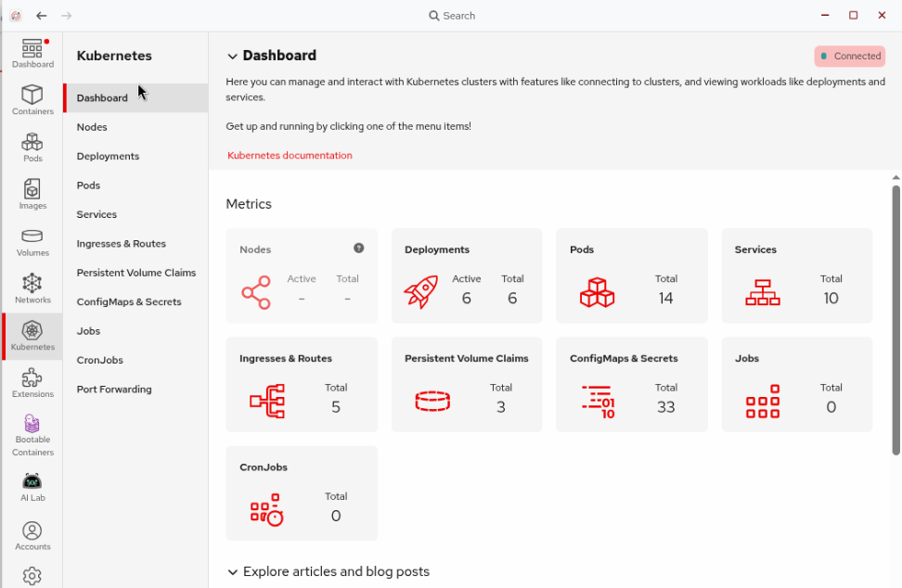The height and width of the screenshot is (588, 902).
Task: Collapse the Dashboard header chevron
Action: pos(232,57)
